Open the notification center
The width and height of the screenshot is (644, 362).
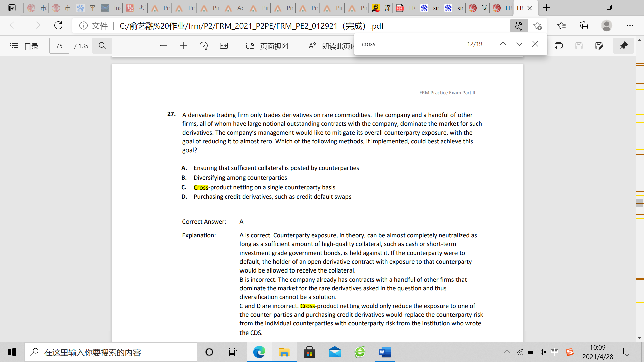click(627, 352)
